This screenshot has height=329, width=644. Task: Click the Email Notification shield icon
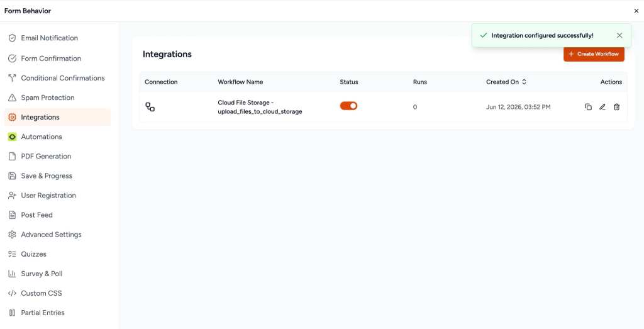tap(13, 38)
